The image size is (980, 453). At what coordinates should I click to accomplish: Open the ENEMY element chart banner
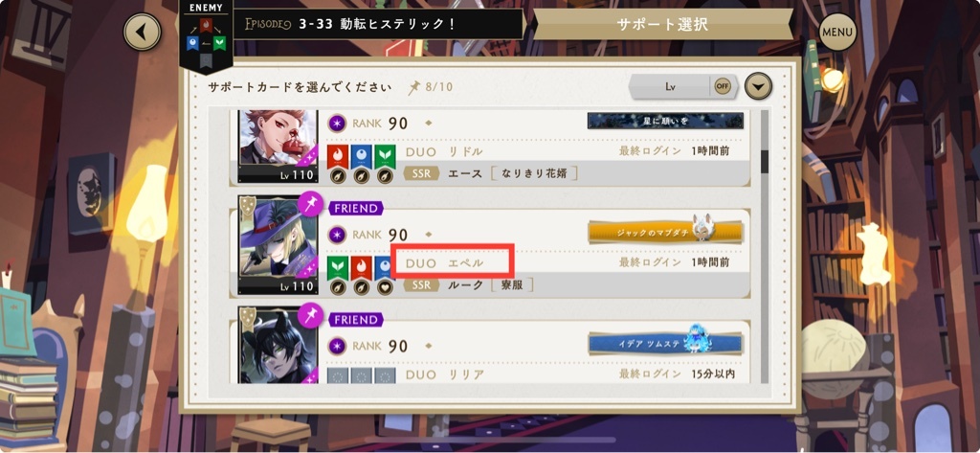[207, 36]
